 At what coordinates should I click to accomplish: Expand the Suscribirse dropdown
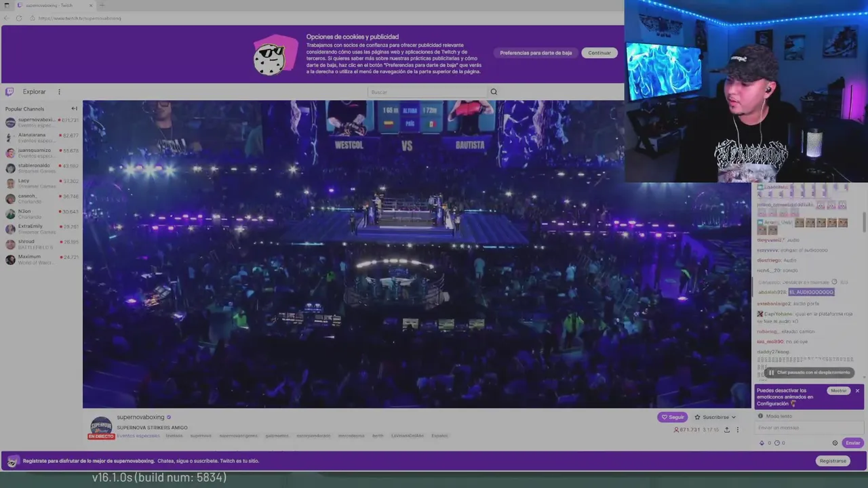715,417
